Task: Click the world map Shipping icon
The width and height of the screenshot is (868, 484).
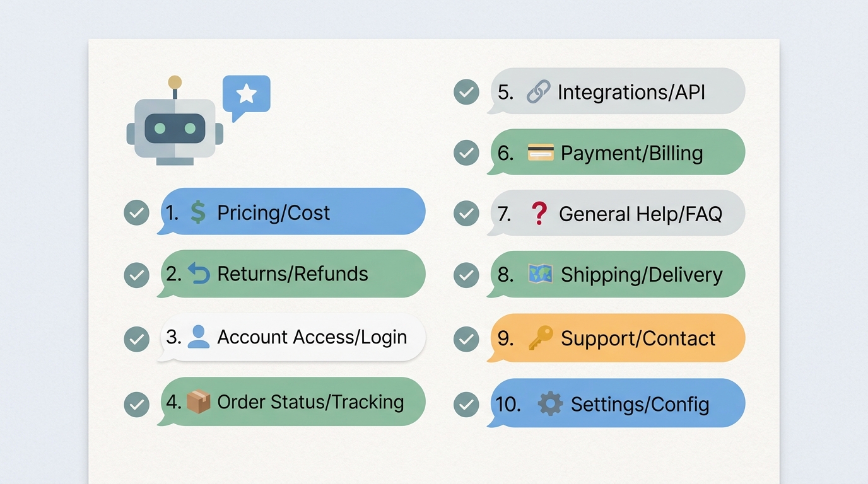Action: point(541,274)
